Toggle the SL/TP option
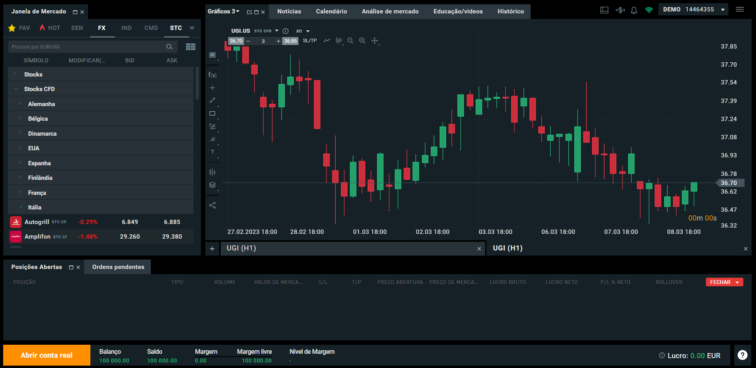The height and width of the screenshot is (368, 756). pos(310,41)
